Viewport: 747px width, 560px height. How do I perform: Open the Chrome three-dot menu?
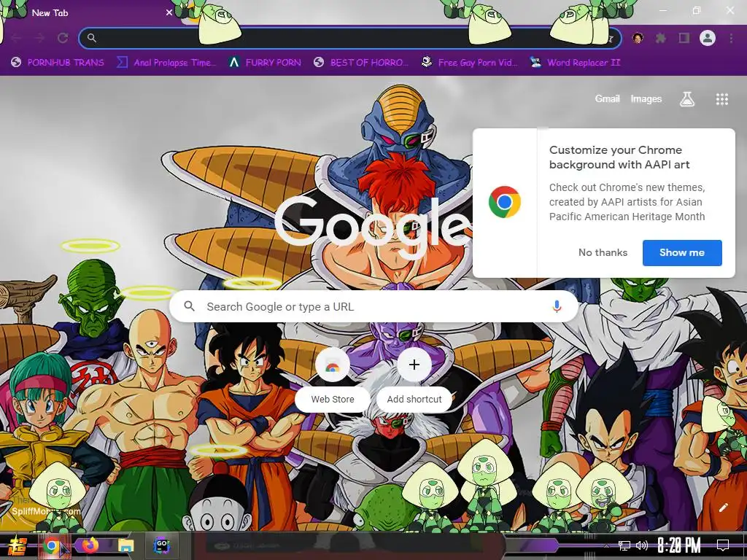click(731, 38)
